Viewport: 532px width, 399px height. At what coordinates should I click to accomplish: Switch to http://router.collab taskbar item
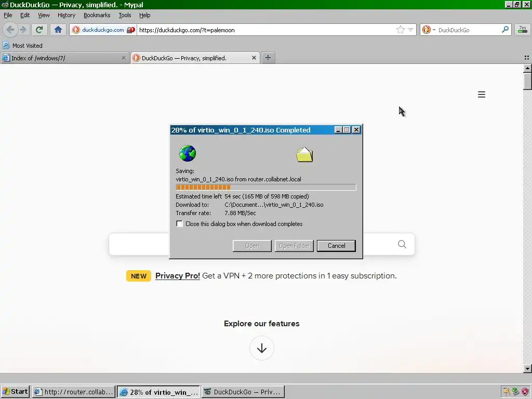coord(74,392)
